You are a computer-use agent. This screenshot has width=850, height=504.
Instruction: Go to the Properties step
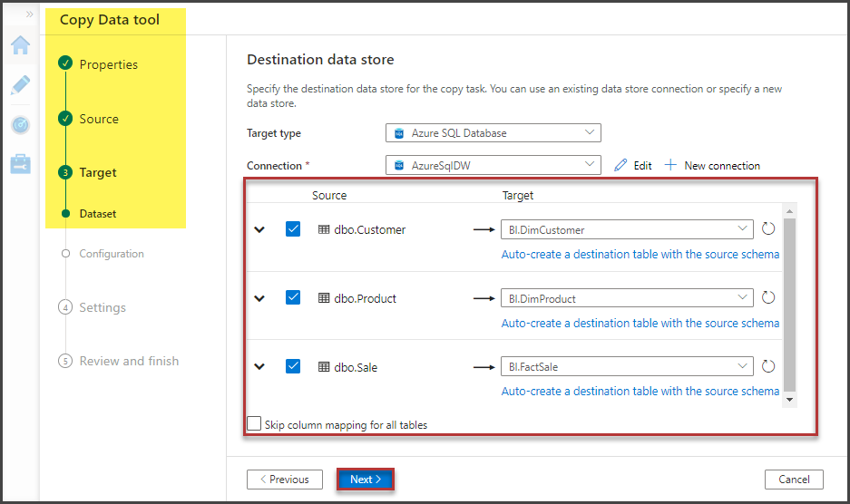click(109, 64)
